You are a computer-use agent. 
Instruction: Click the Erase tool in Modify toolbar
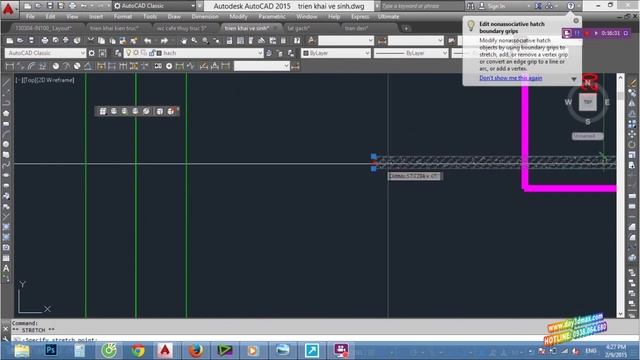pyautogui.click(x=632, y=83)
